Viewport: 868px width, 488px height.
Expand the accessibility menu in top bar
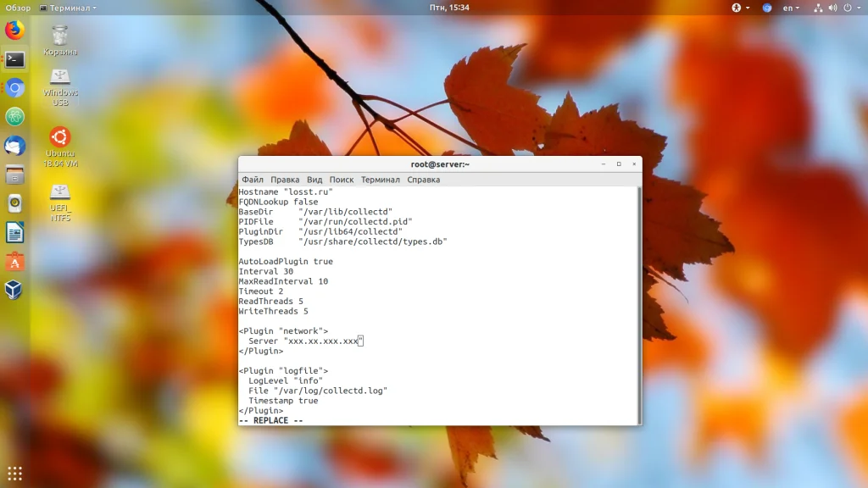737,8
